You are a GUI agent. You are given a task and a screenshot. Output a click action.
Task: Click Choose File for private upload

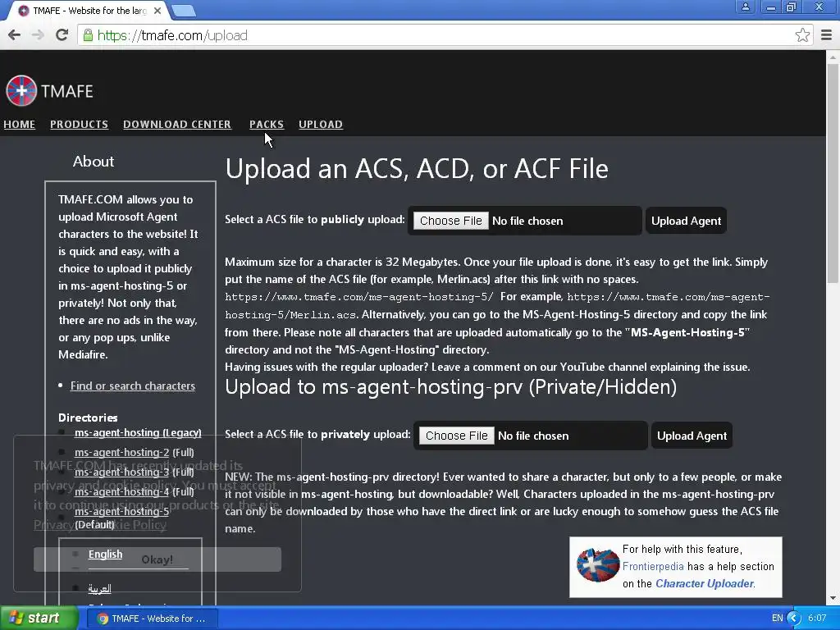click(x=456, y=436)
